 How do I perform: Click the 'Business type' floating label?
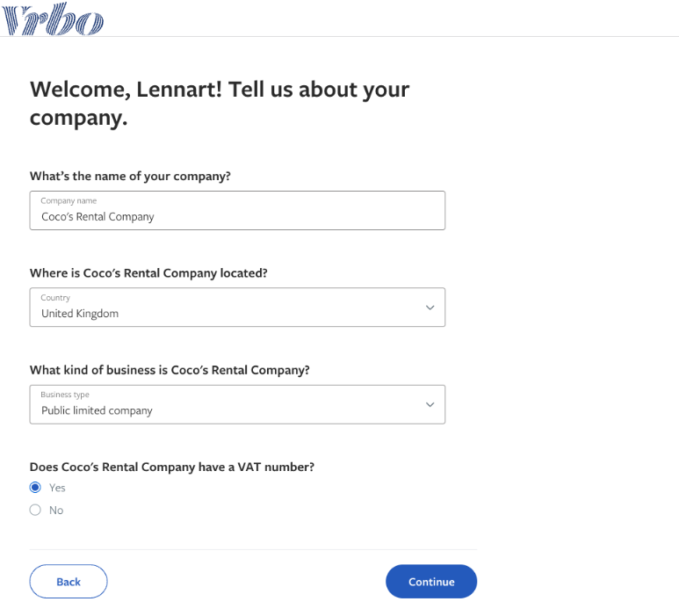point(65,395)
